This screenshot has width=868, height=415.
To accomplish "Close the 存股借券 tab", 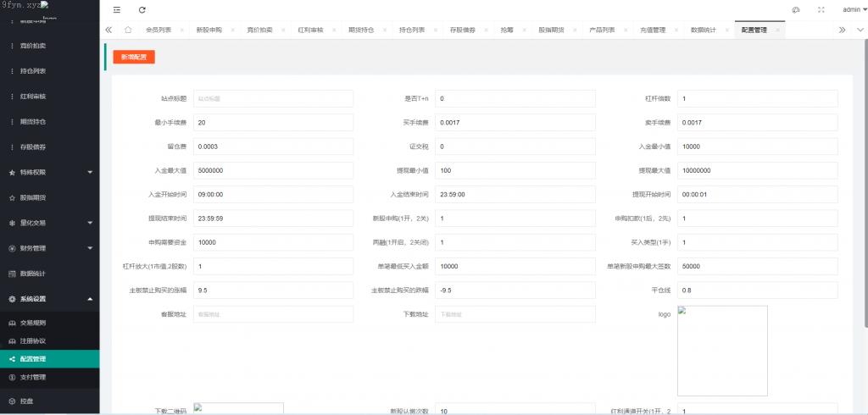I will 486,30.
